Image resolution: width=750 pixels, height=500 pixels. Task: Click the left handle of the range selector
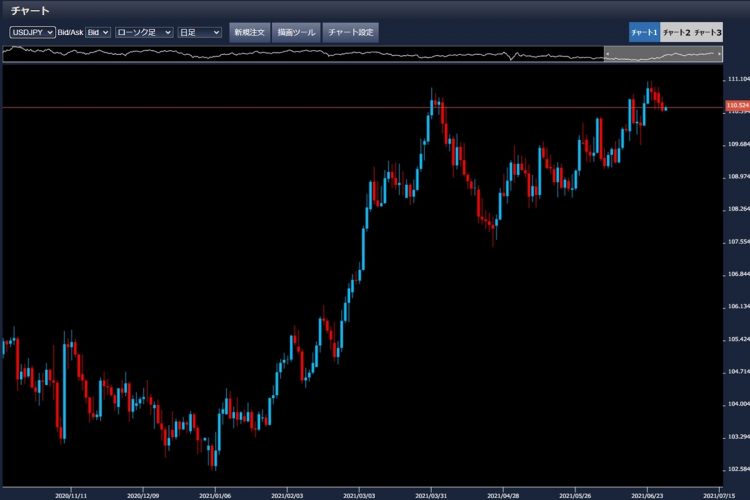[607, 54]
